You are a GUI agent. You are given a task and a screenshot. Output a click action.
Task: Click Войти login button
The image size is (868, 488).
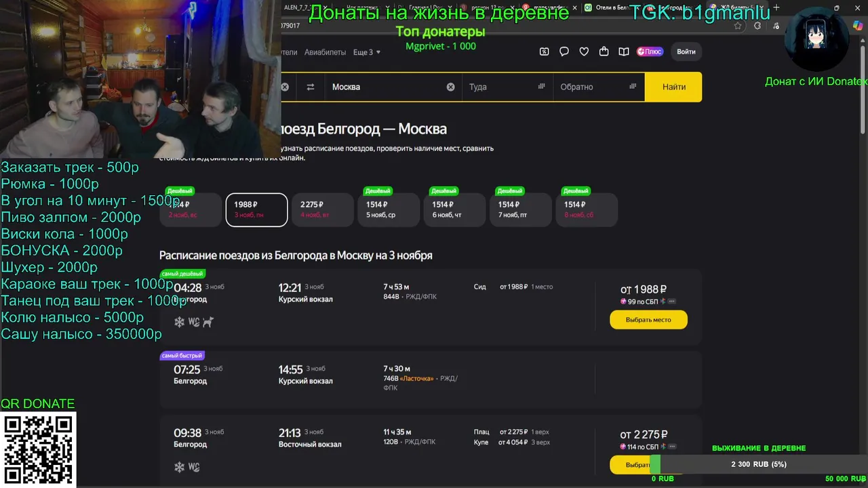686,52
